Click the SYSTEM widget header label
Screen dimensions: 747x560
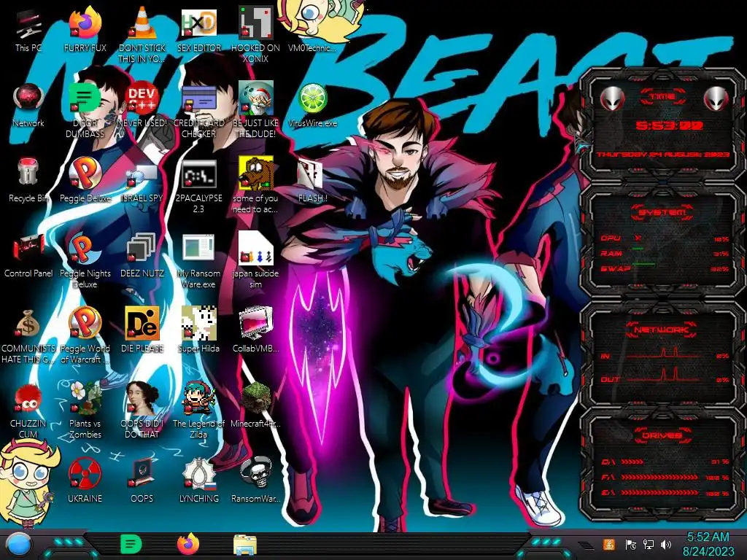[662, 212]
